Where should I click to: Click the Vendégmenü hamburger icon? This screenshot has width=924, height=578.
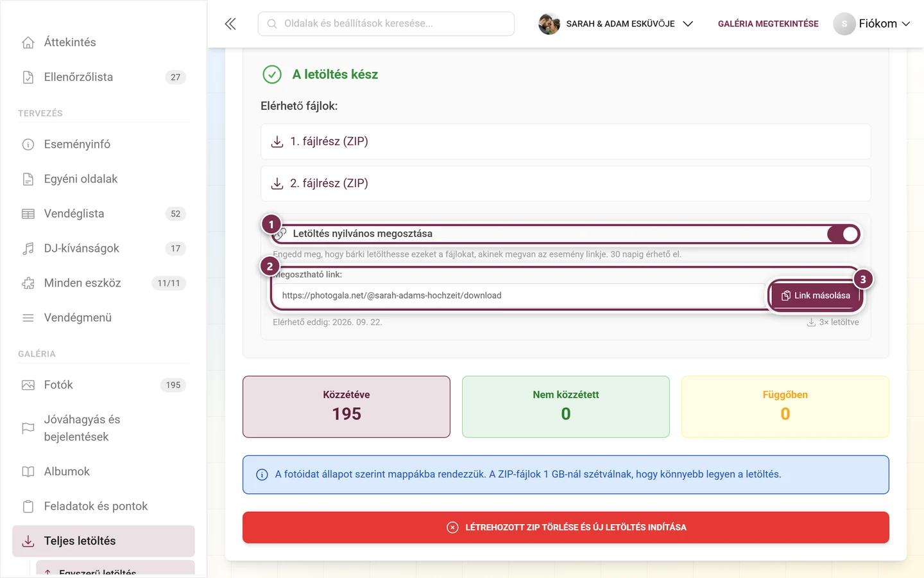point(28,318)
